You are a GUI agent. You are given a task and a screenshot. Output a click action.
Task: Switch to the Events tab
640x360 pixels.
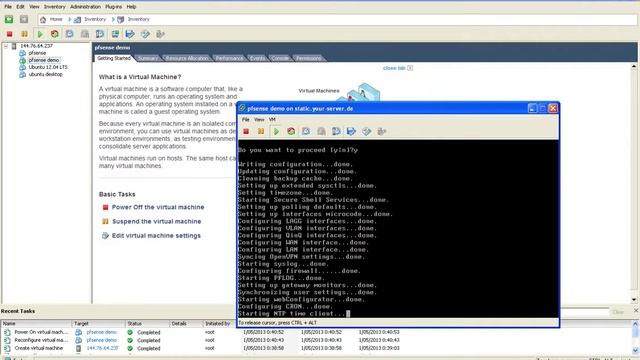[257, 58]
